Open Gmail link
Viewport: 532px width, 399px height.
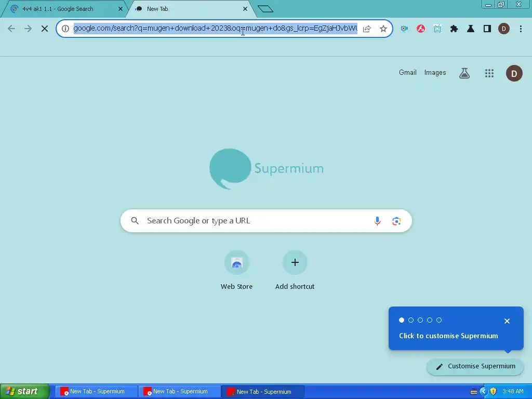coord(407,73)
